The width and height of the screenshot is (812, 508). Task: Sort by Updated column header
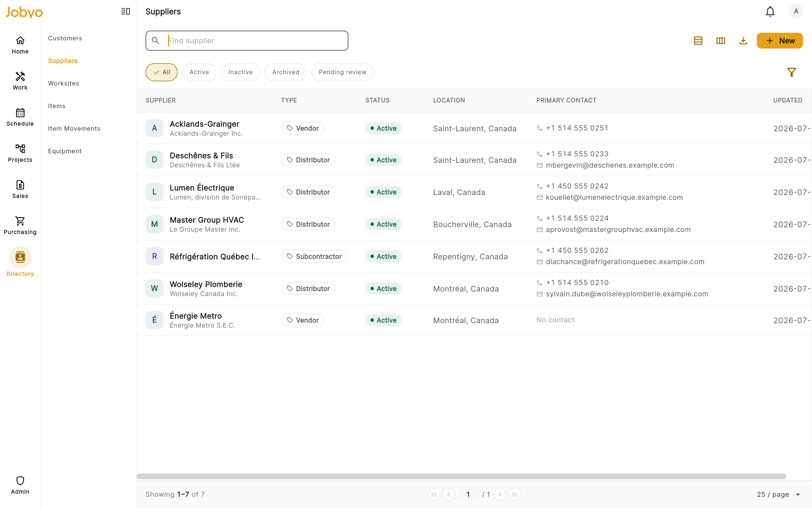787,100
